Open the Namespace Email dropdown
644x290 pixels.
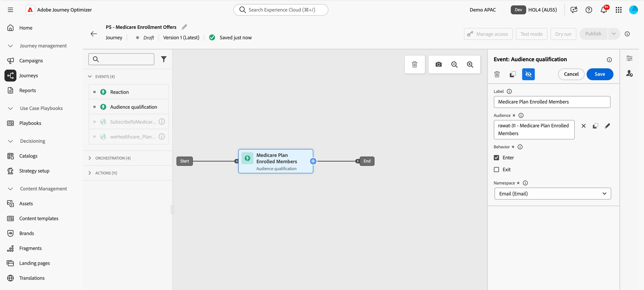coord(553,194)
